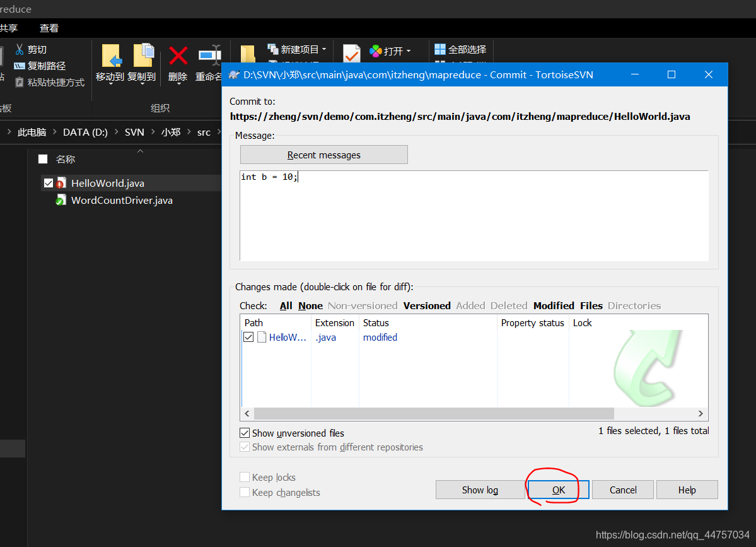Uncheck the HelloWorld.java checkbox in changes list
This screenshot has height=547, width=756.
249,338
